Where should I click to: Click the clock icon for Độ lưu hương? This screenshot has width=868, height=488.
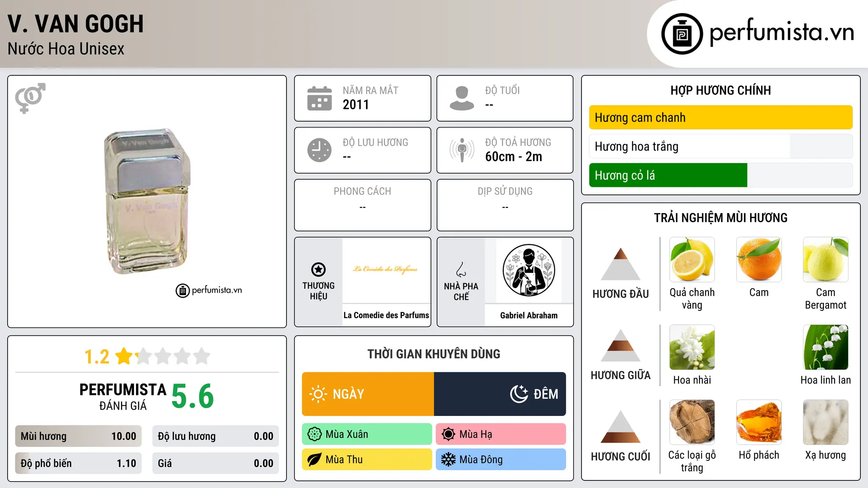pyautogui.click(x=320, y=150)
